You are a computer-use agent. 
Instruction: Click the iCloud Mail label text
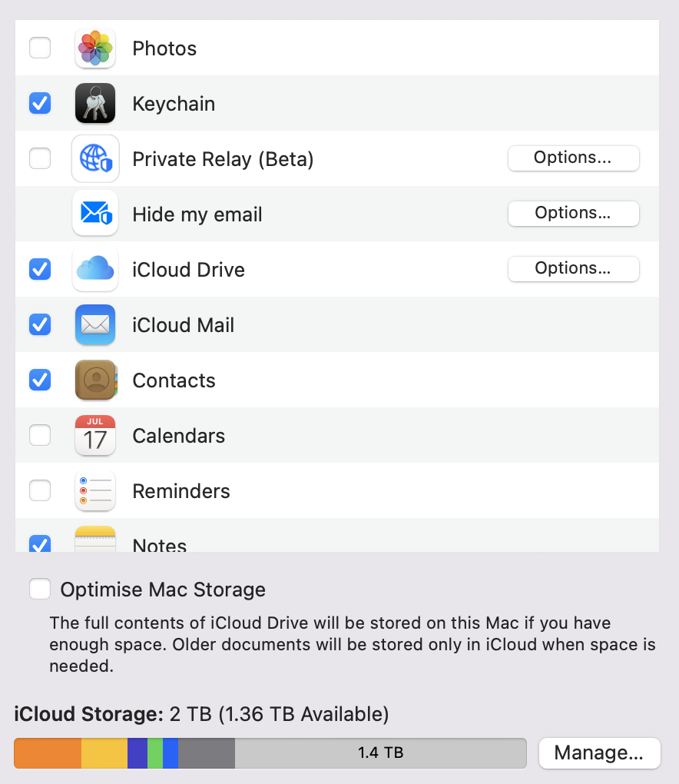coord(184,325)
